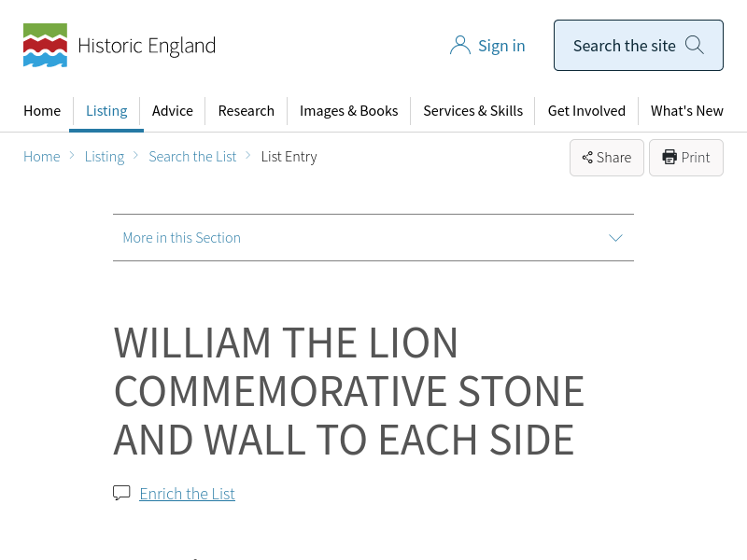Open the Advice menu item
The width and height of the screenshot is (747, 560).
(173, 111)
